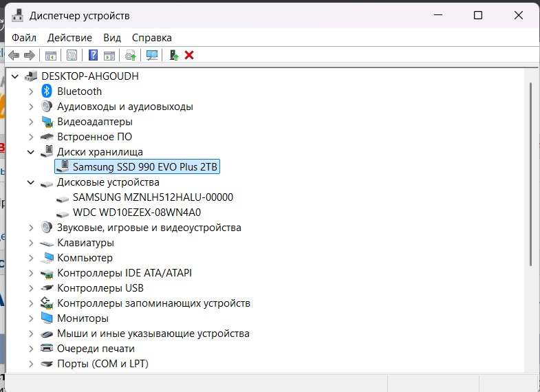
Task: Select Samsung SSD 990 EVO Plus 2TB label
Action: pos(145,167)
